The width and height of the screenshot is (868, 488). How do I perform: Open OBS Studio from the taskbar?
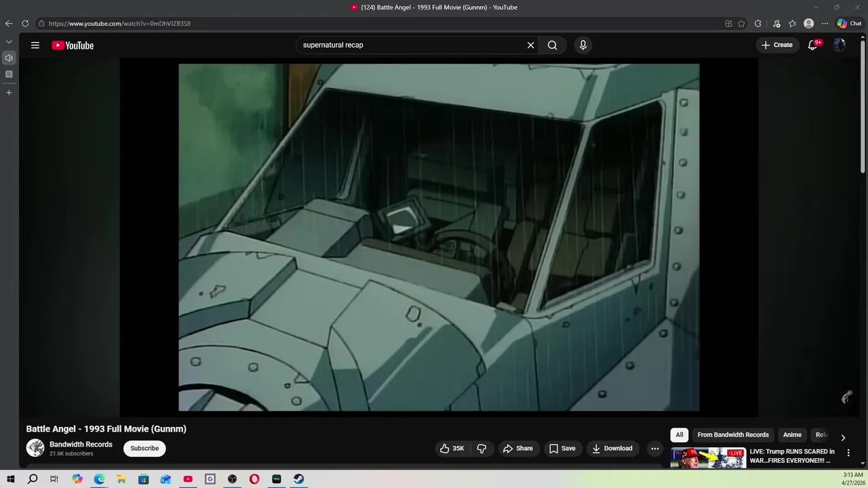[x=233, y=479]
